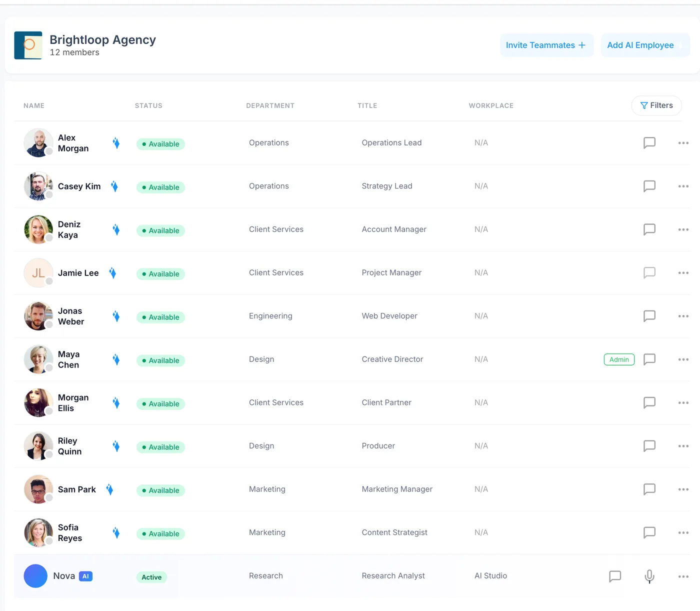Click the name Deniz Kaya
Viewport: 700px width, 611px height.
[69, 230]
